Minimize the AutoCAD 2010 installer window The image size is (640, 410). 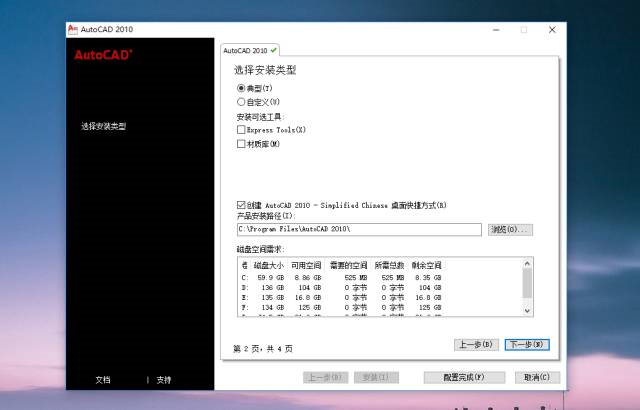tap(496, 30)
